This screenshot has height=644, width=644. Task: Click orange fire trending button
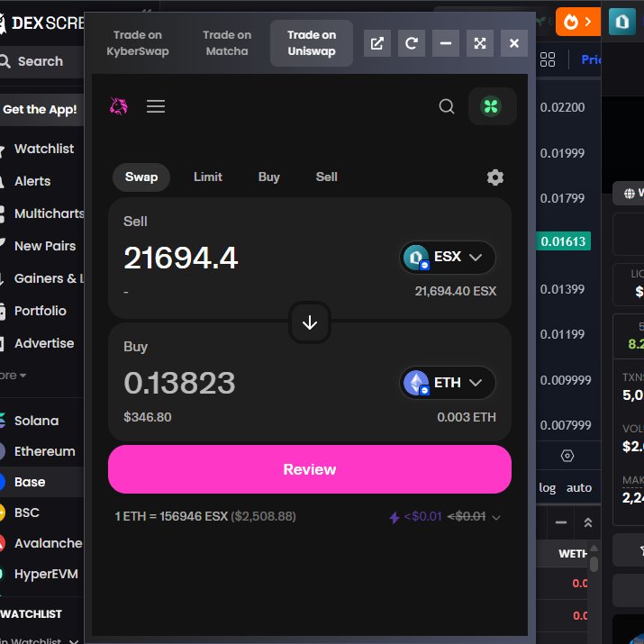pos(578,22)
